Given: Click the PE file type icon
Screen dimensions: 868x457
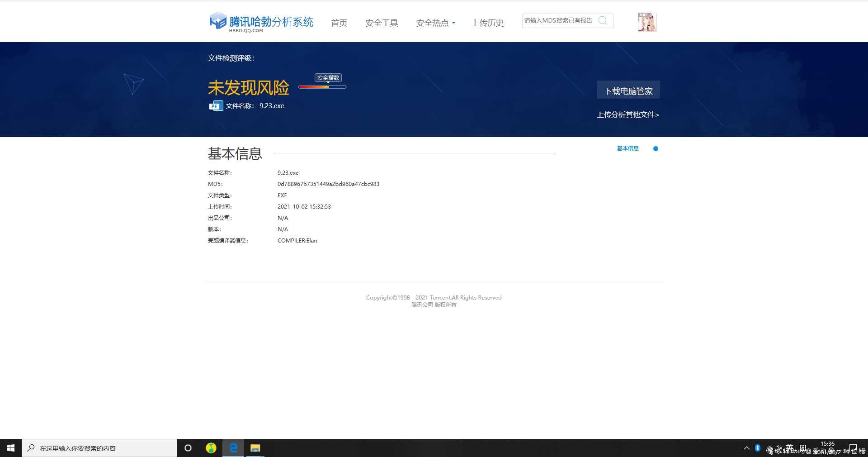Looking at the screenshot, I should [216, 106].
